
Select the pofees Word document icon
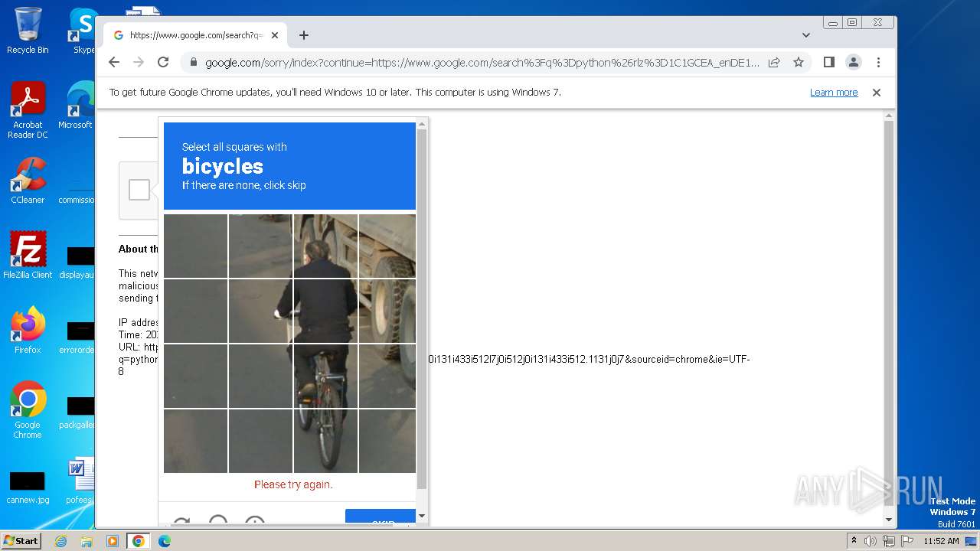tap(80, 482)
